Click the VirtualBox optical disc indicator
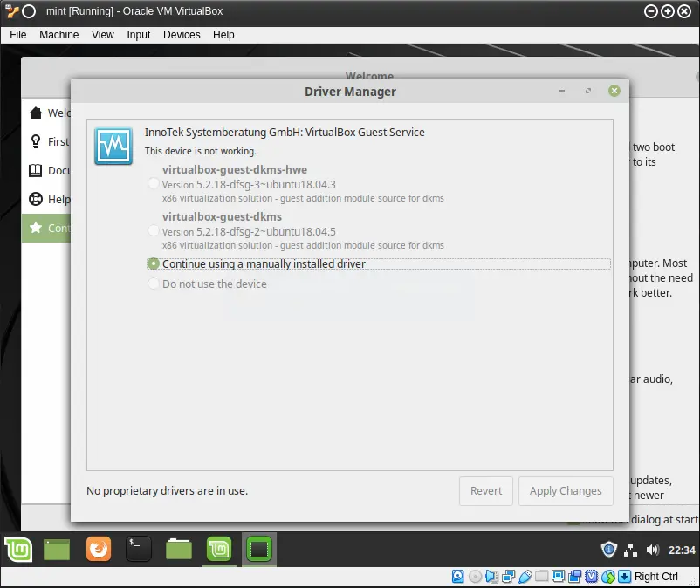 tap(475, 577)
